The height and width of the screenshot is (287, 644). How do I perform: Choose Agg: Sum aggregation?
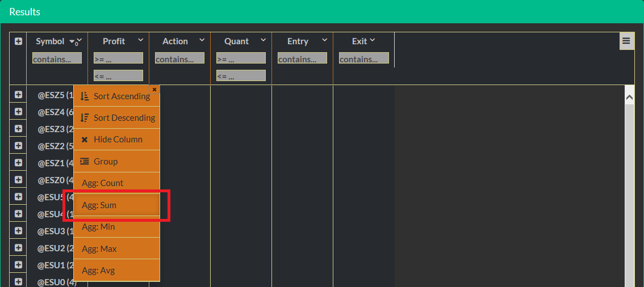pyautogui.click(x=116, y=205)
